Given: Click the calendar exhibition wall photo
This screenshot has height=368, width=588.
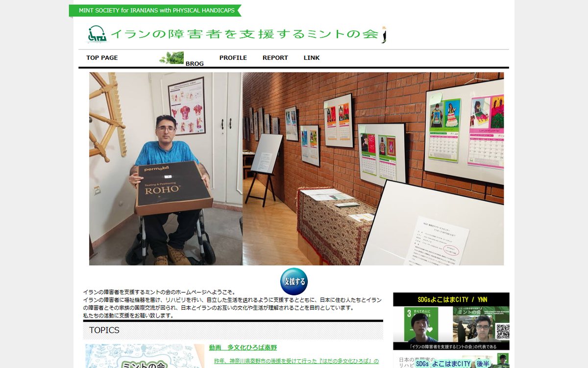Looking at the screenshot, I should (x=373, y=169).
